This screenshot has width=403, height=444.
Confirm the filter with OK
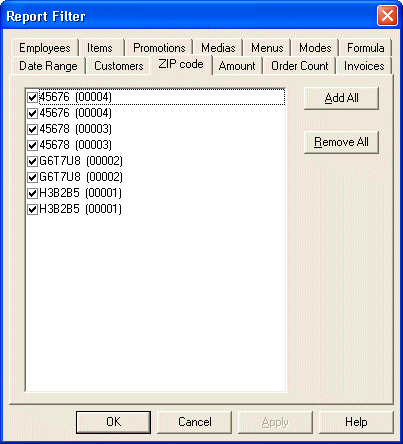113,422
